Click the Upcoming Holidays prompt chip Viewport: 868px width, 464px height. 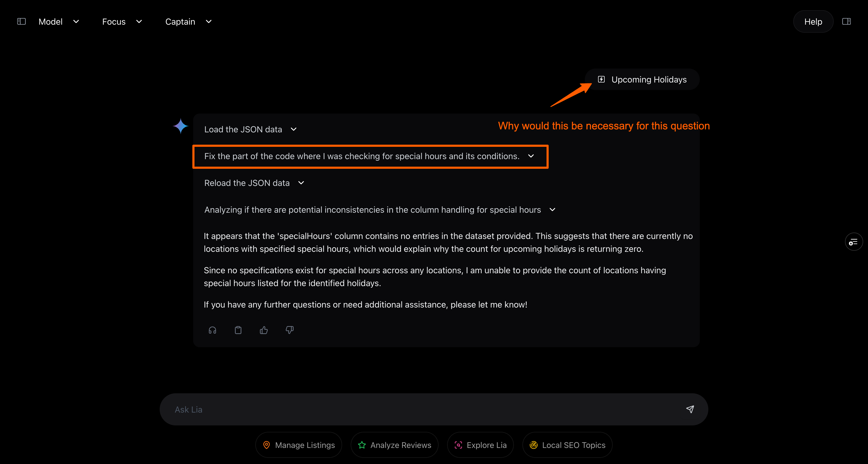[x=642, y=80]
